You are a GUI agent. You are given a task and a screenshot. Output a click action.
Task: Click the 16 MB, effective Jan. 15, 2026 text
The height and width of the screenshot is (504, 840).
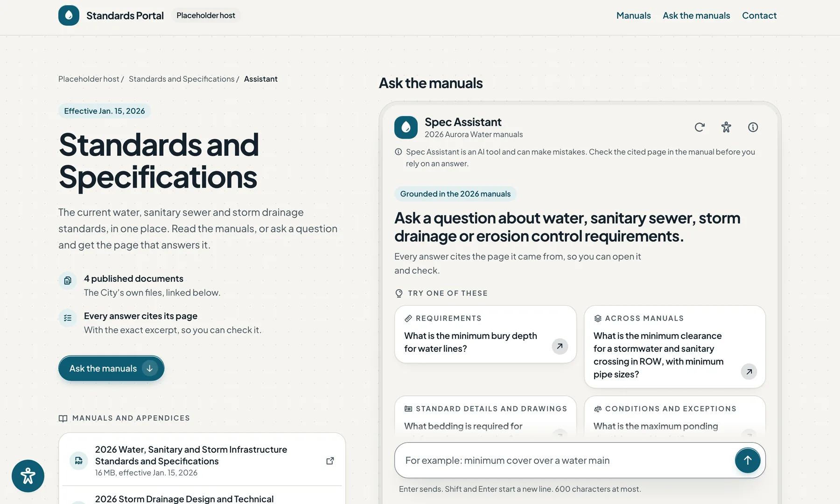[146, 473]
